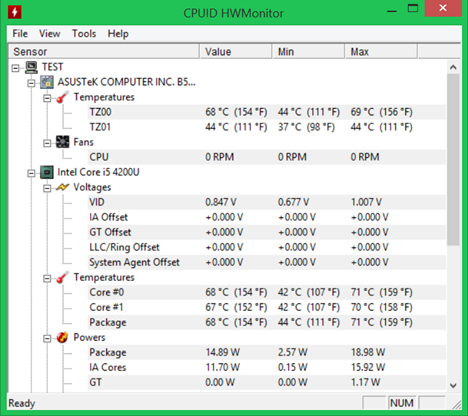Select the TZ00 temperature row
This screenshot has width=468, height=416.
(267, 112)
